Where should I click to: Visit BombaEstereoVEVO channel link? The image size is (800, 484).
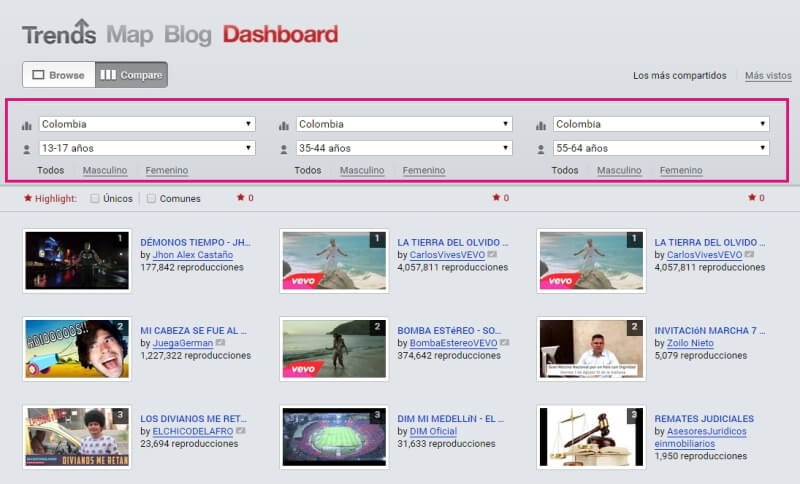tap(453, 343)
